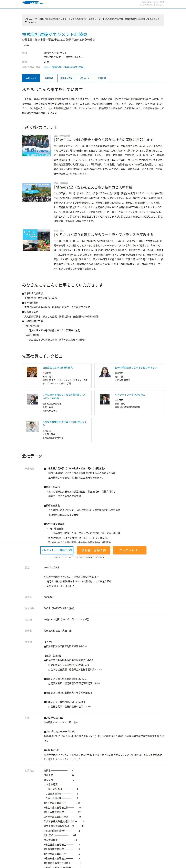186x868 pixels.
Task: Open interview 丁寧に仕事を教えてくれる先輩が周りにいる
Action: [x=65, y=396]
